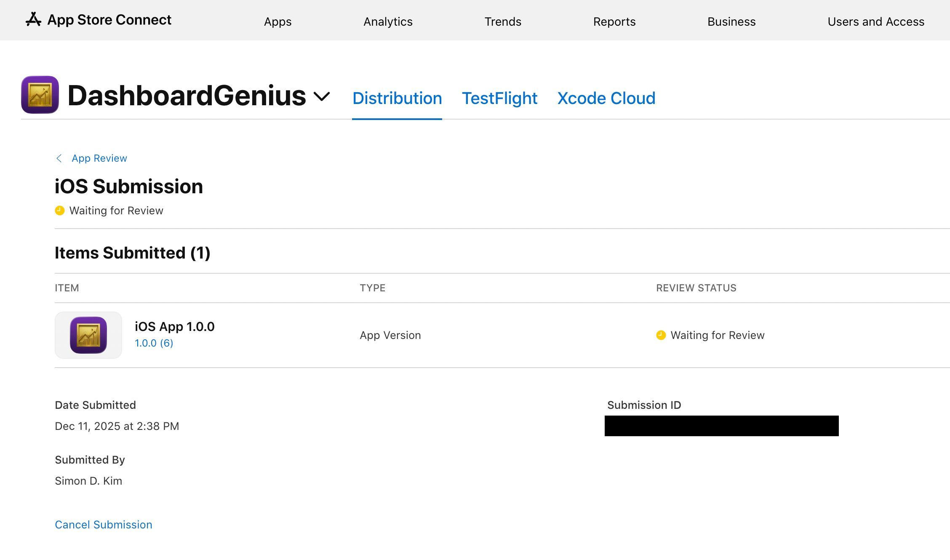Click yellow clock icon under iOS Submission

[x=60, y=211]
